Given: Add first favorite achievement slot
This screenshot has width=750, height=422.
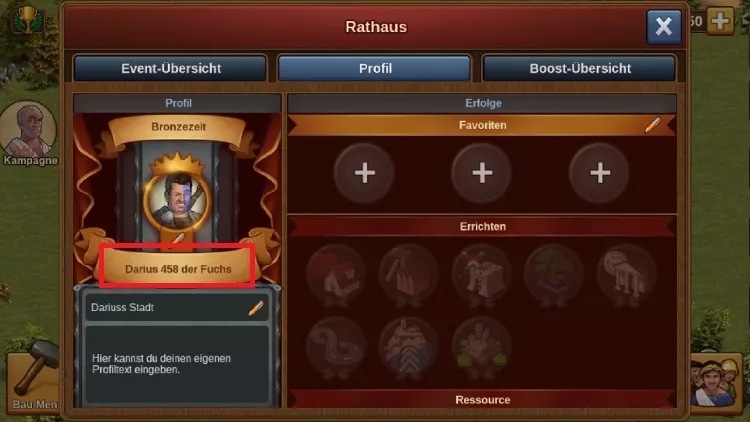Looking at the screenshot, I should click(364, 173).
